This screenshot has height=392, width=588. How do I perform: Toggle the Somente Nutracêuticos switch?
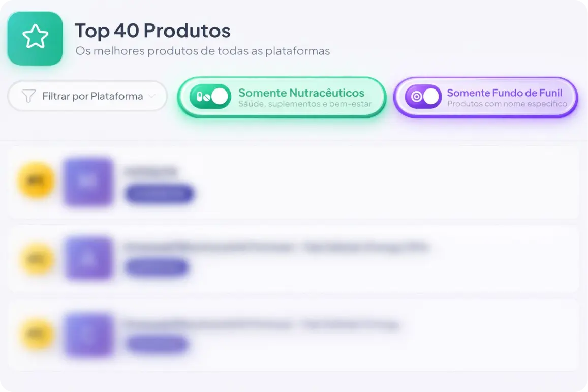210,97
